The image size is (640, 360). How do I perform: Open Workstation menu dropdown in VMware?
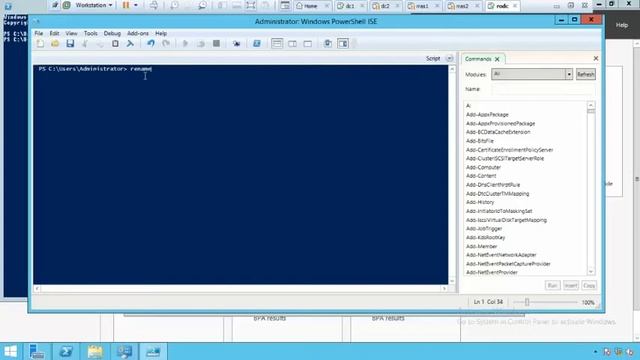(94, 5)
